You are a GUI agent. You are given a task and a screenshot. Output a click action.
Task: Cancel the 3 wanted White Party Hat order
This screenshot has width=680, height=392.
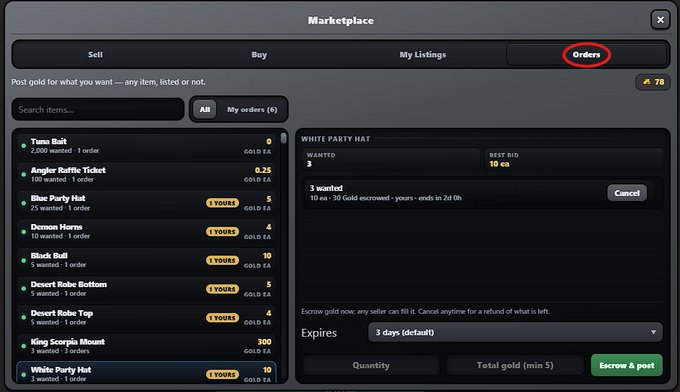pos(627,193)
